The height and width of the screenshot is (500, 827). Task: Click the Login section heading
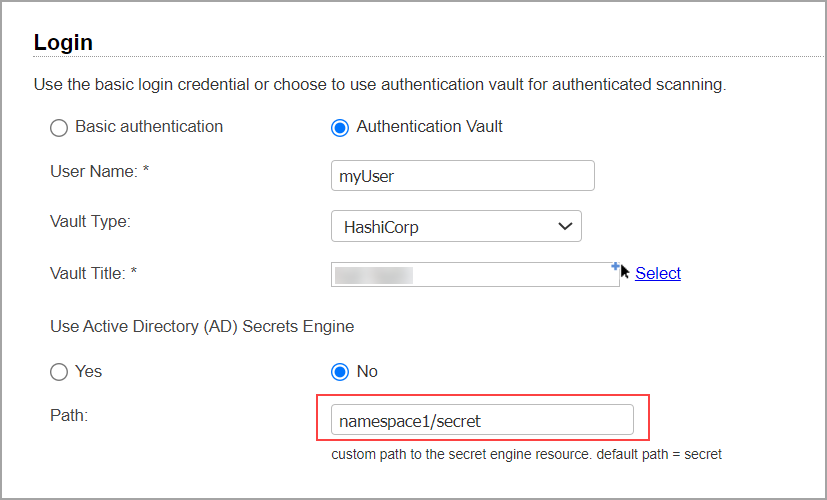[x=63, y=42]
